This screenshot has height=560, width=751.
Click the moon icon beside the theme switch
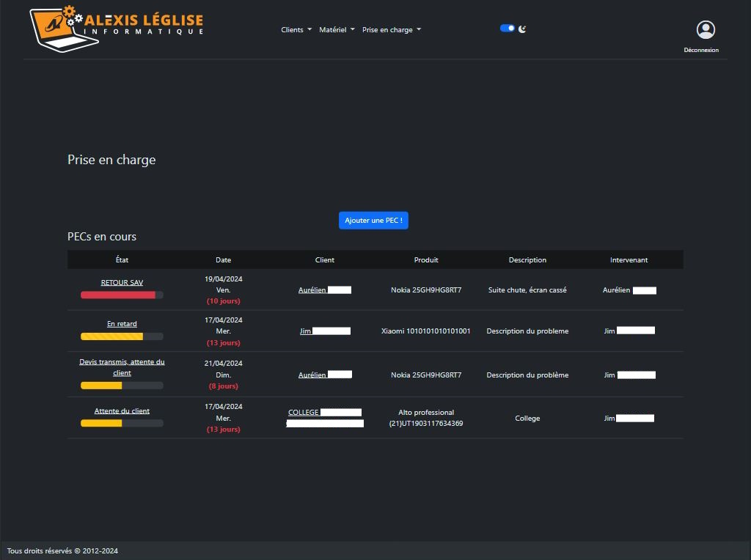coord(522,29)
